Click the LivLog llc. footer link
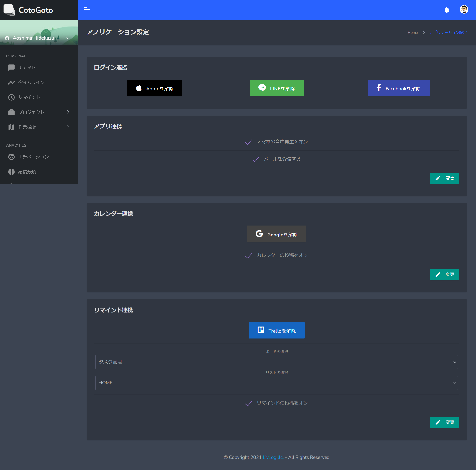This screenshot has width=476, height=470. point(273,457)
